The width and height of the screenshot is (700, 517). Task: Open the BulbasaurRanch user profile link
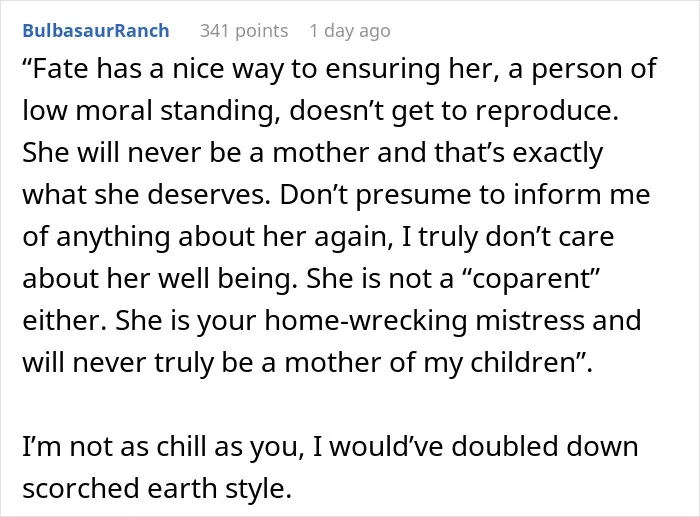(96, 31)
